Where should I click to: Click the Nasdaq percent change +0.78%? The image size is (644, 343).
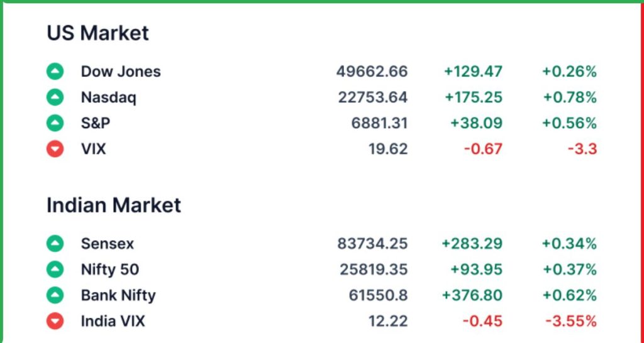click(x=569, y=97)
